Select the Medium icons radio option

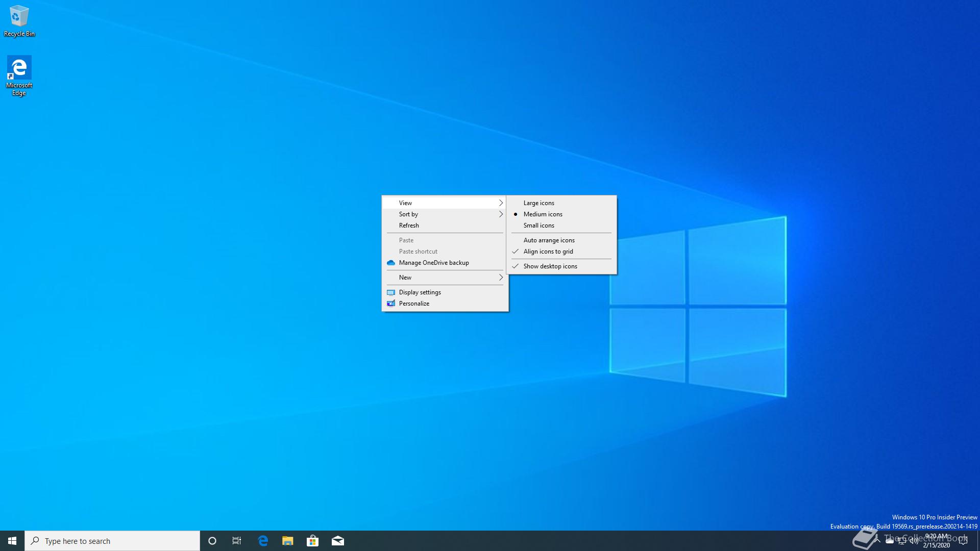coord(543,214)
